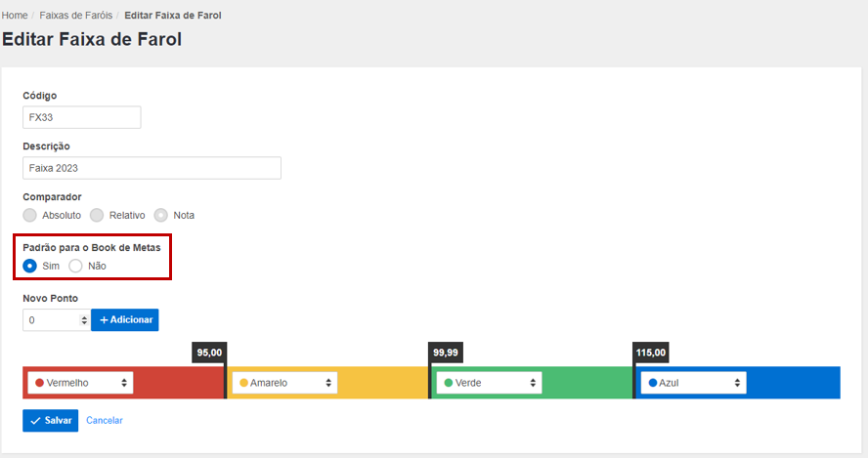Click the red dot in Vermelho selector
This screenshot has width=868, height=458.
coord(39,383)
